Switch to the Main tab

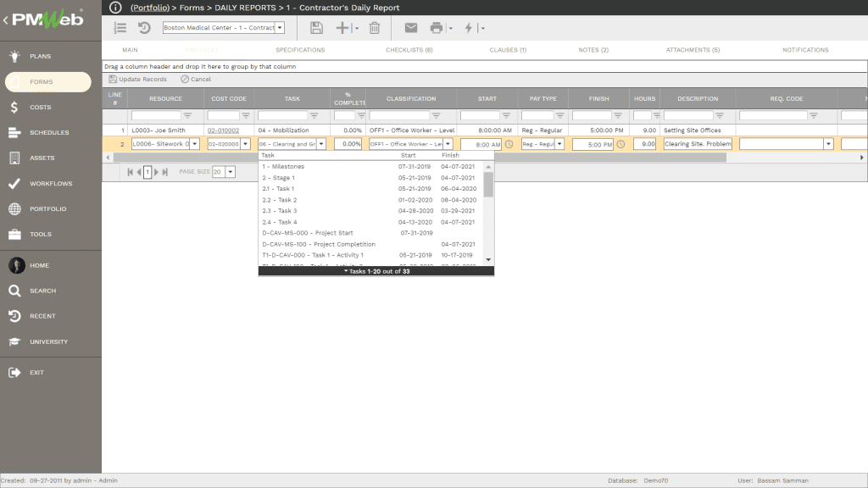pyautogui.click(x=130, y=50)
